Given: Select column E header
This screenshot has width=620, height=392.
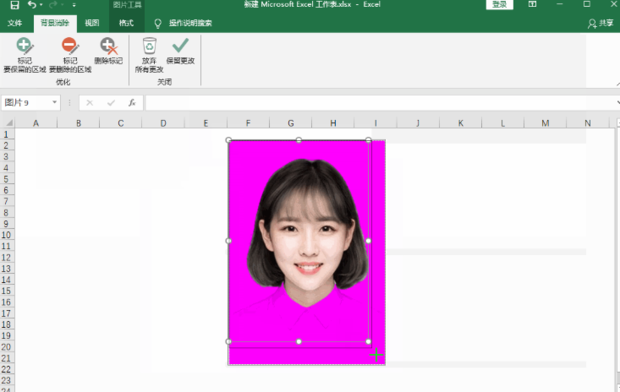Looking at the screenshot, I should click(206, 123).
